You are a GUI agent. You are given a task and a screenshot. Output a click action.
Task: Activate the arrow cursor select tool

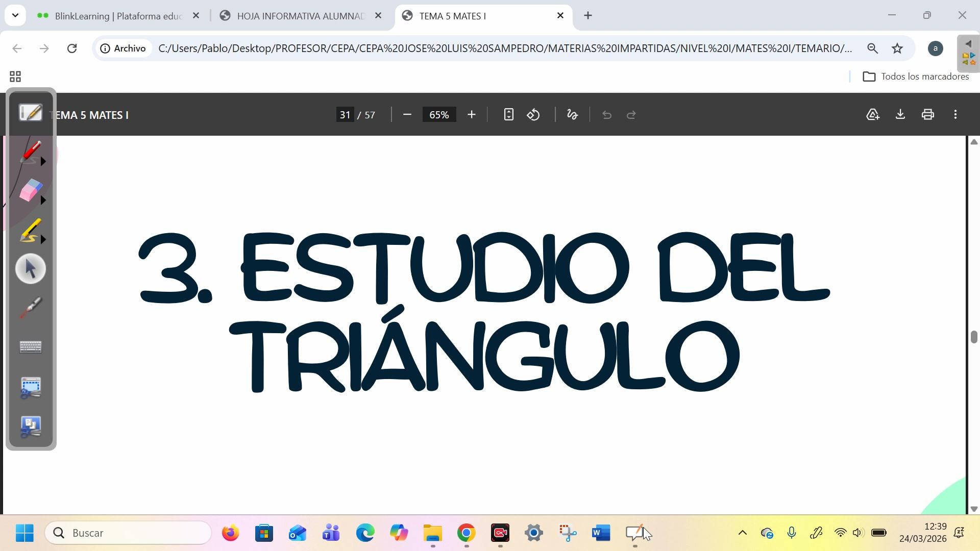tap(31, 269)
